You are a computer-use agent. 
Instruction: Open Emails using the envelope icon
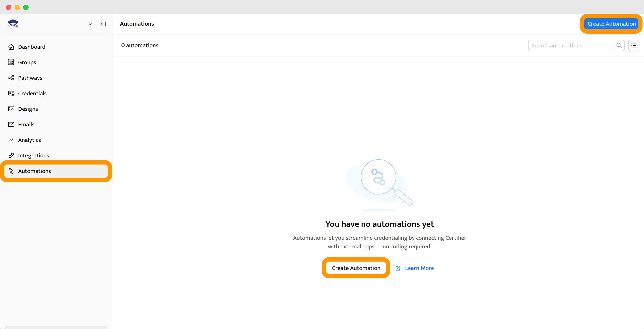click(11, 124)
